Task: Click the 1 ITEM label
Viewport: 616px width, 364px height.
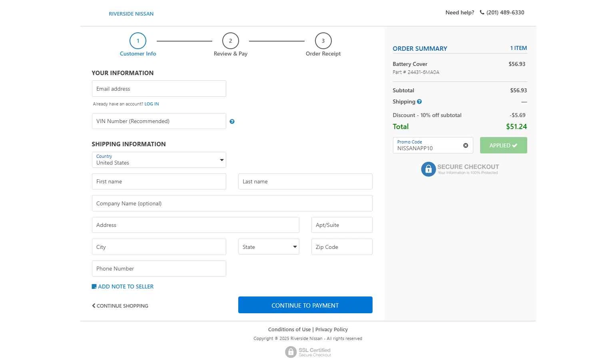Action: 518,48
